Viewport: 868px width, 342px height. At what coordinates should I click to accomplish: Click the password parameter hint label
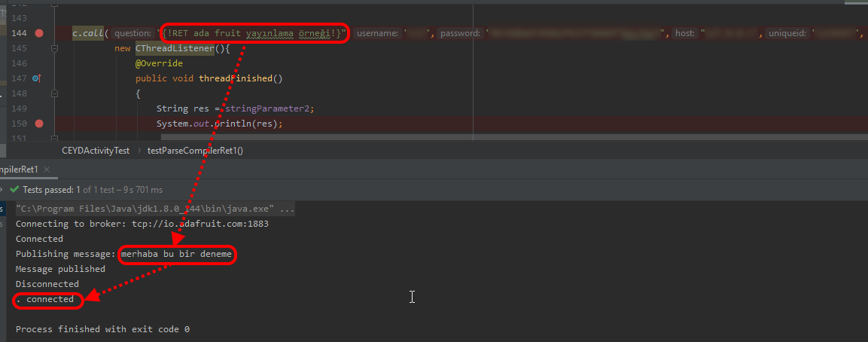461,33
